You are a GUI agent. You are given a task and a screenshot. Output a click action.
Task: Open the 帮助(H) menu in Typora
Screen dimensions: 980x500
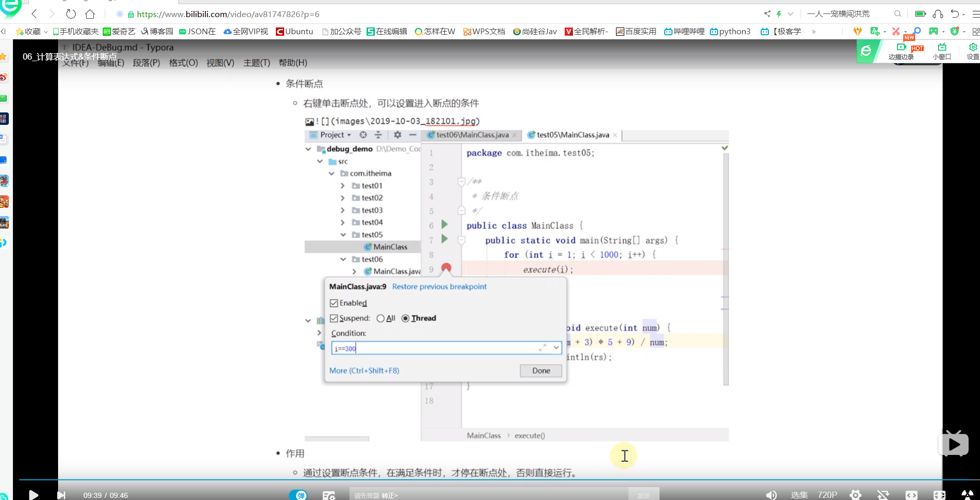tap(293, 63)
